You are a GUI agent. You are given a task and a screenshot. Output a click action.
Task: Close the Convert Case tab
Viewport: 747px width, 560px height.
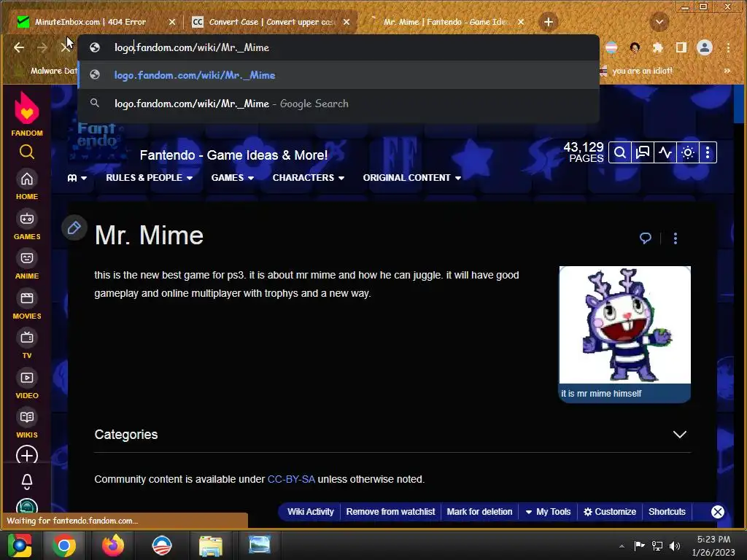coord(347,22)
